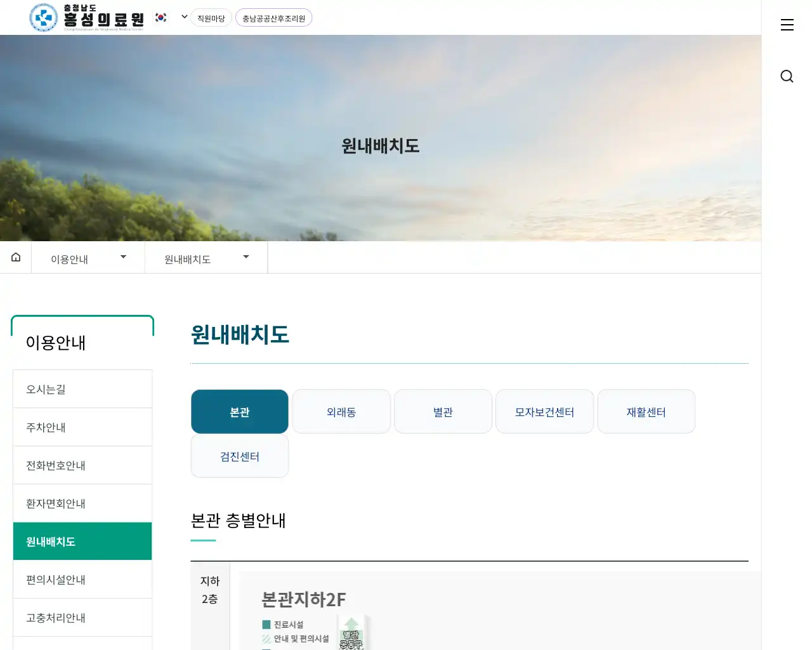The width and height of the screenshot is (812, 650).
Task: Open the hamburger menu icon
Action: pyautogui.click(x=787, y=25)
